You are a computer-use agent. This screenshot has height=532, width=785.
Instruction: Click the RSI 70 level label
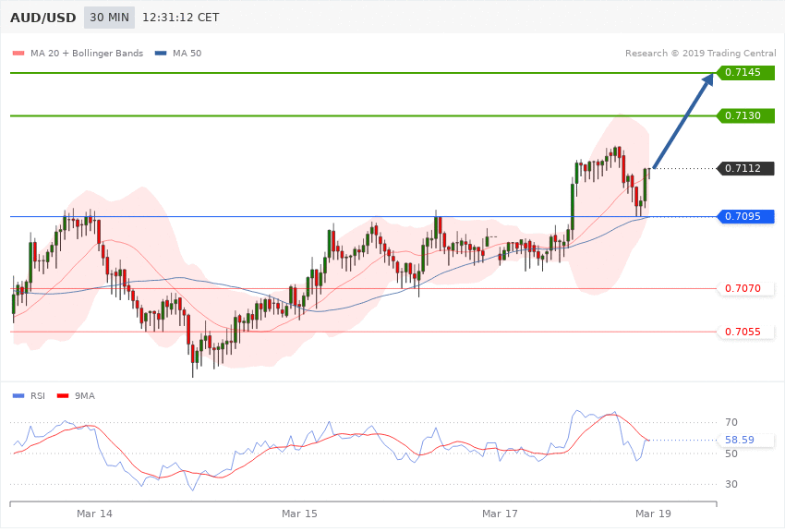point(731,422)
